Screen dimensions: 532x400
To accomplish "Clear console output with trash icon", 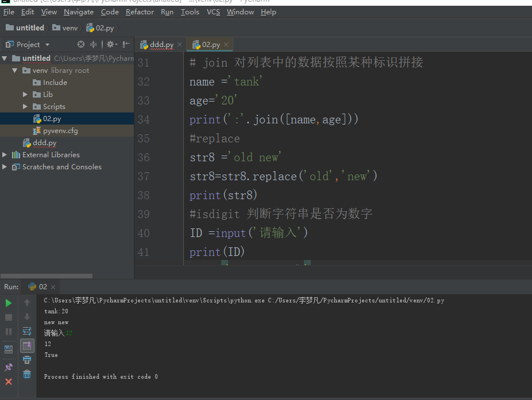I will [x=27, y=374].
